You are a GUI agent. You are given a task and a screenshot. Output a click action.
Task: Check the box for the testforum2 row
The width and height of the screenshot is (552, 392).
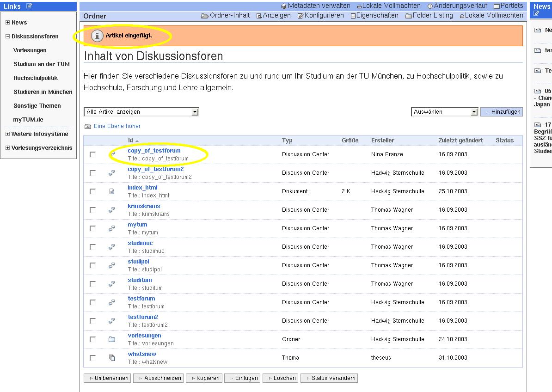92,321
